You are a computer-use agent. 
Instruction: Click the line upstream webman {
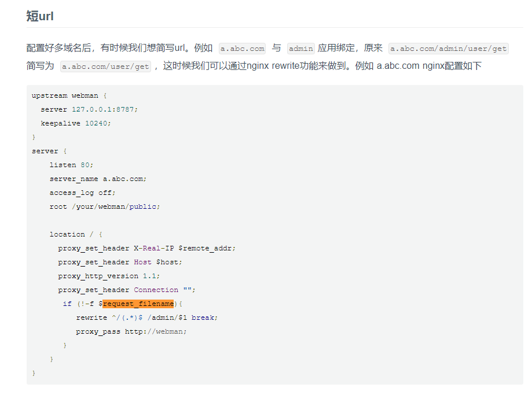click(x=69, y=95)
